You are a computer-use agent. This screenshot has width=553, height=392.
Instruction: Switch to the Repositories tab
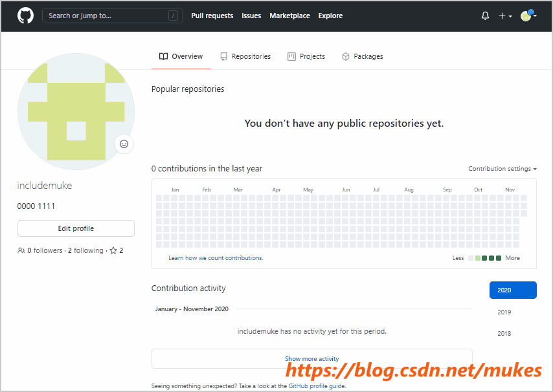(x=245, y=56)
